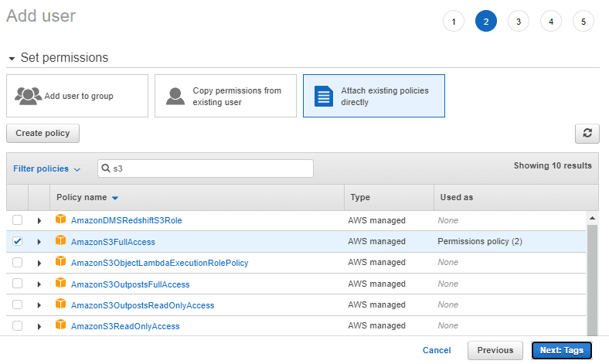609x364 pixels.
Task: Open the Filter policies dropdown
Action: (x=46, y=168)
